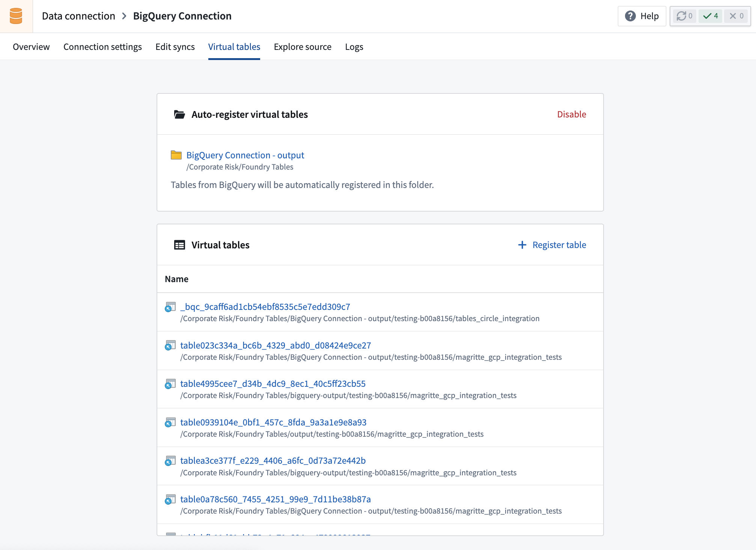This screenshot has height=550, width=756.
Task: Click the Help button
Action: (x=642, y=16)
